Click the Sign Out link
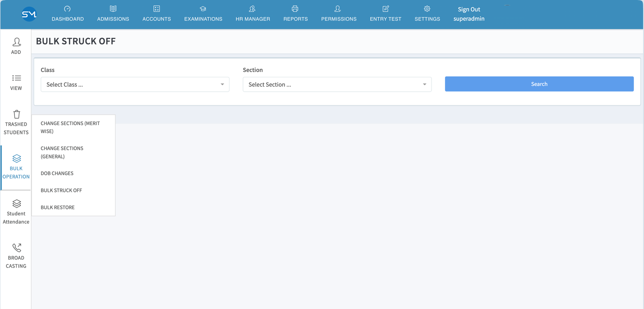The width and height of the screenshot is (644, 309). [469, 9]
